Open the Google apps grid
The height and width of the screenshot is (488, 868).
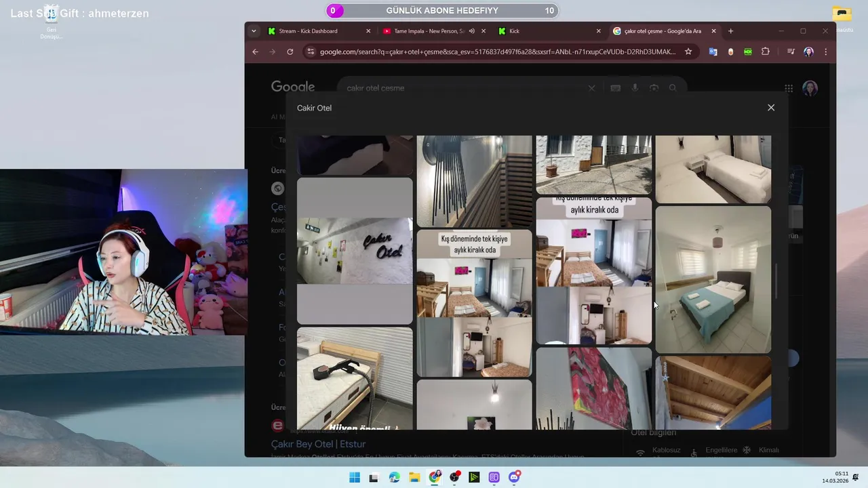(789, 88)
